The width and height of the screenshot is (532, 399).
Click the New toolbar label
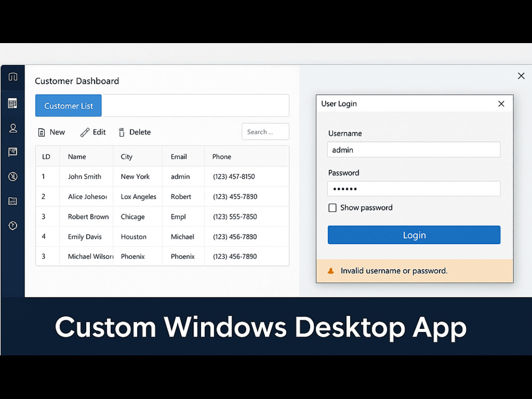tap(57, 132)
